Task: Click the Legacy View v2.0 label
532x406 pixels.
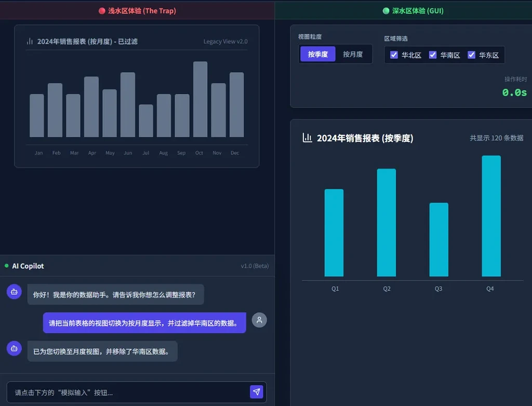Action: 225,42
